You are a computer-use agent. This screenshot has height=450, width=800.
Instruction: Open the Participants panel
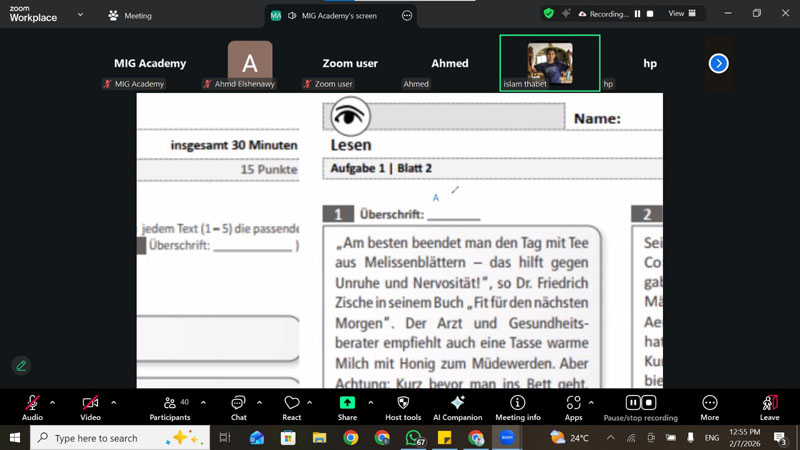point(169,404)
